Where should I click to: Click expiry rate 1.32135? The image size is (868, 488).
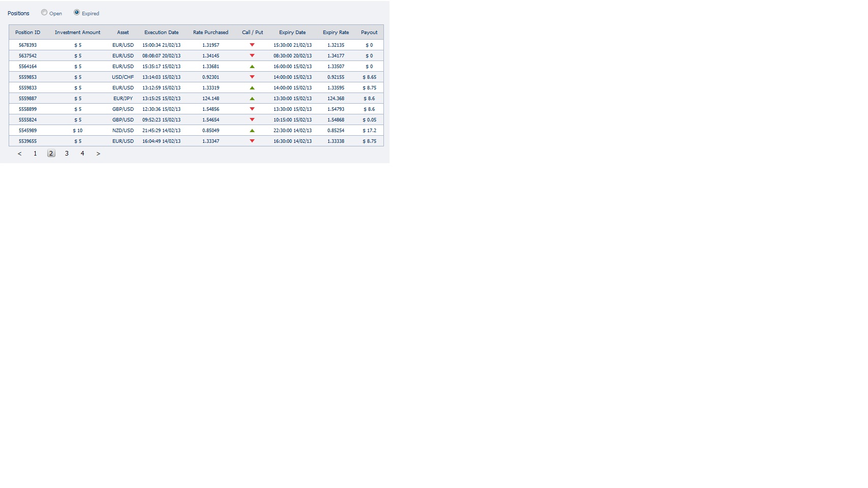tap(336, 45)
